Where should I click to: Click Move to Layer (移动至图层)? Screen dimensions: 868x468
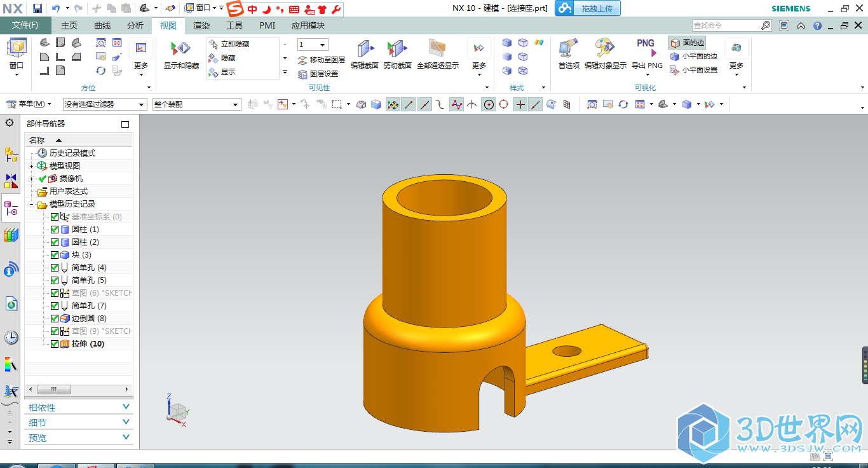click(322, 60)
